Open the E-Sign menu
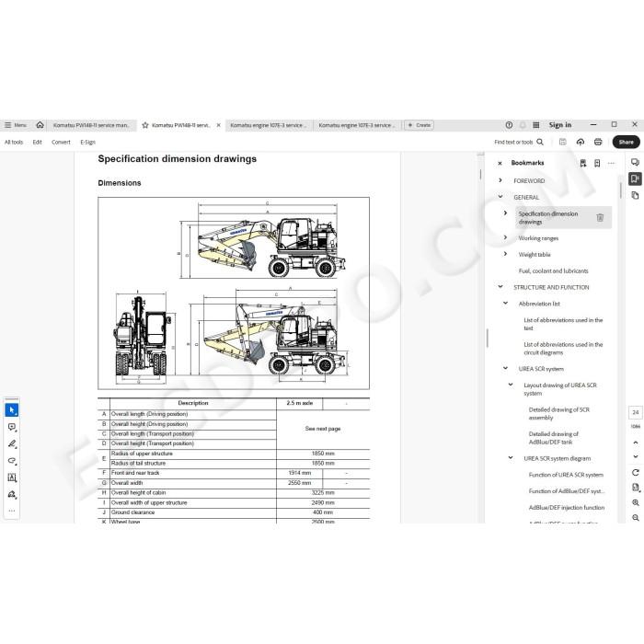The height and width of the screenshot is (644, 644). pos(88,142)
